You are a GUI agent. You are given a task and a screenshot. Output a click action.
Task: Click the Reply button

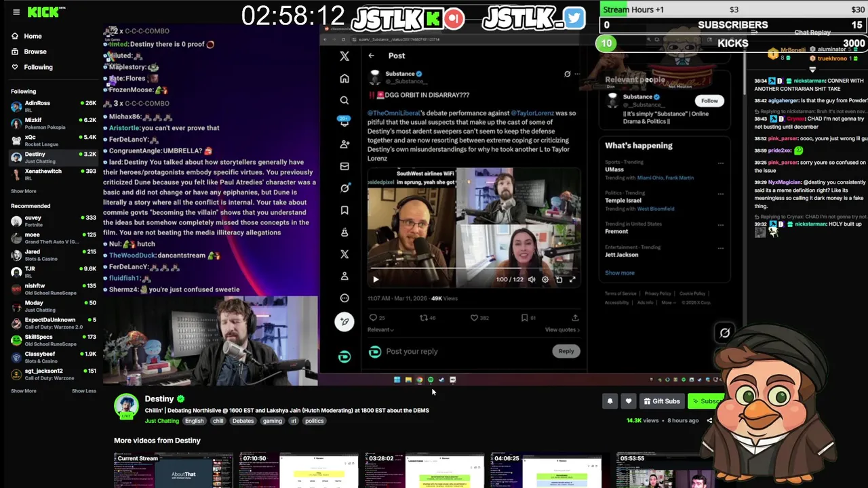click(x=566, y=351)
